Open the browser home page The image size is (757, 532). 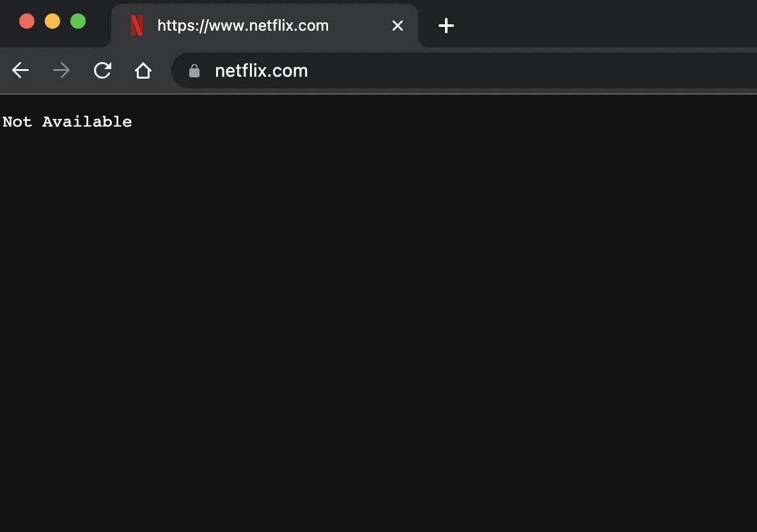click(143, 70)
